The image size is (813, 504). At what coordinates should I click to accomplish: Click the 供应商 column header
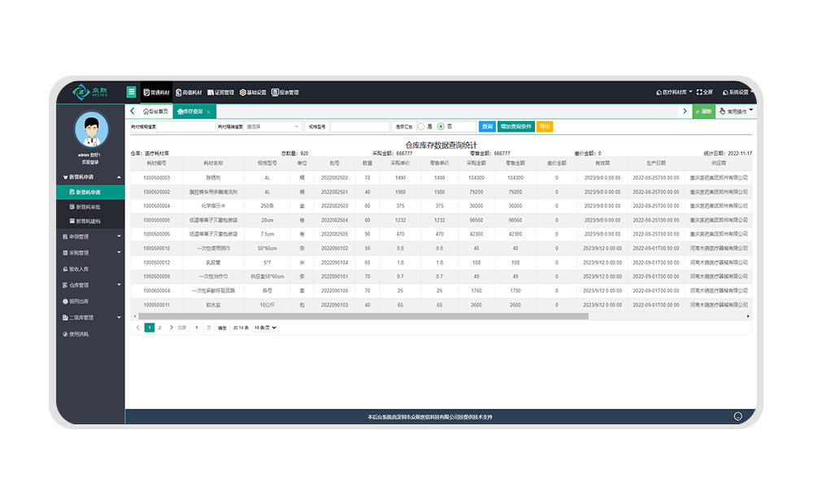(x=718, y=163)
